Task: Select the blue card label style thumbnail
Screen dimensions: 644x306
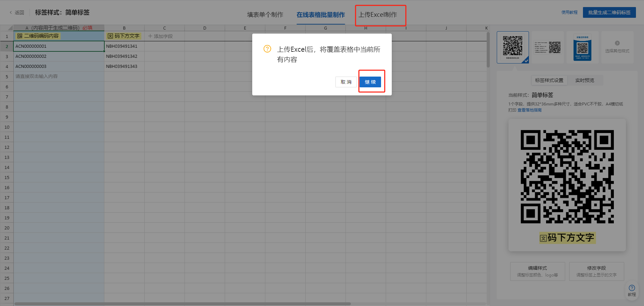Action: [x=583, y=47]
